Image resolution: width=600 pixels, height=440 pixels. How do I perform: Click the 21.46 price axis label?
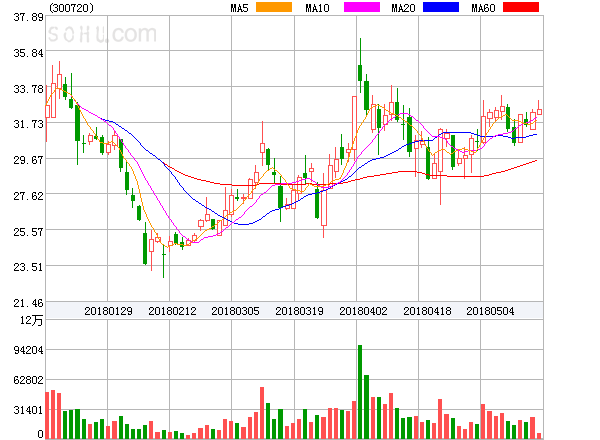coord(28,303)
